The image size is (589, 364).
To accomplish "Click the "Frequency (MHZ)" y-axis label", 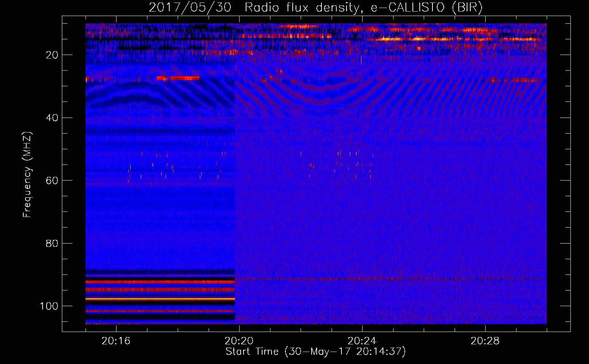I will point(27,175).
